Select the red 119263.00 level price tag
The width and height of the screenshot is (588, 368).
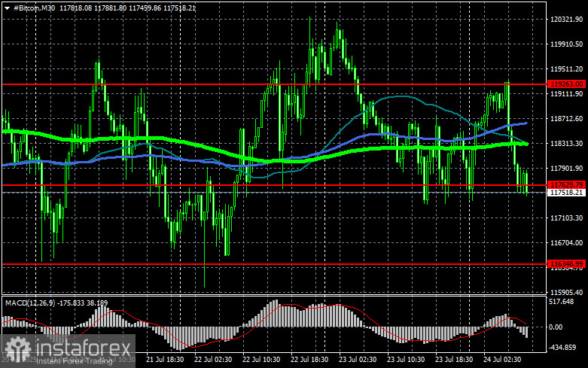click(x=566, y=84)
